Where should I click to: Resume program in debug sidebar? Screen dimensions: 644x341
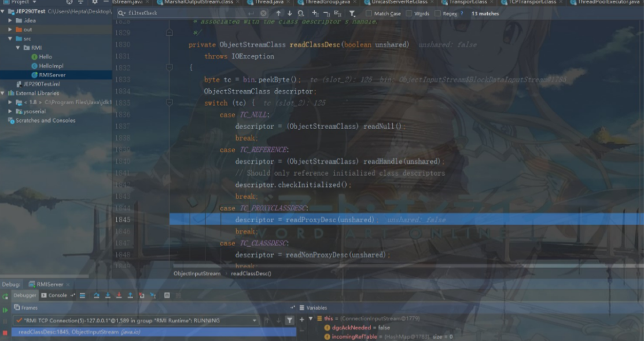pos(5,310)
